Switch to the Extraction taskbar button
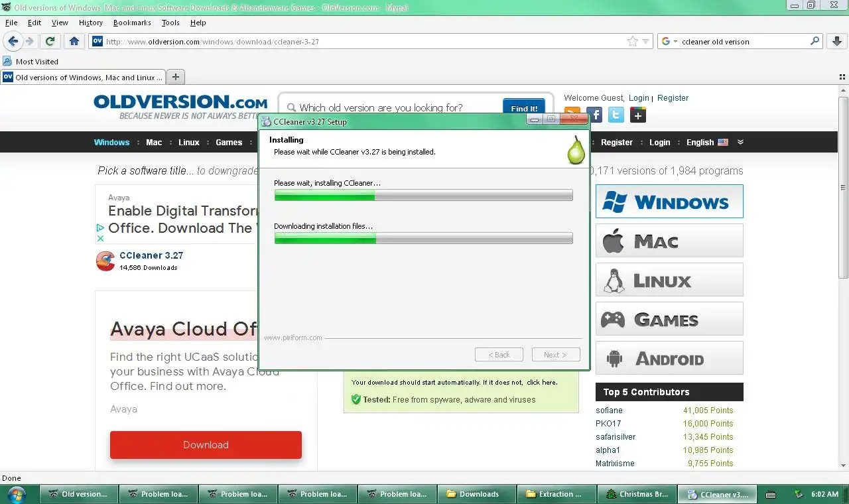This screenshot has height=504, width=849. pyautogui.click(x=557, y=494)
